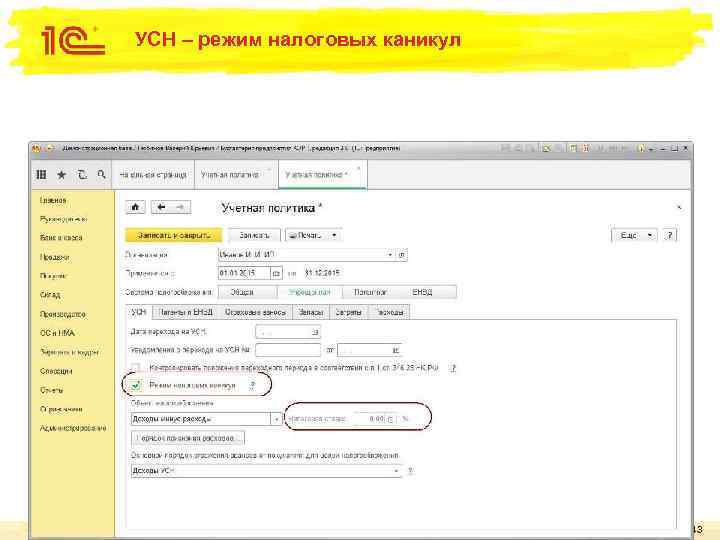Switch to the УСН tab

(139, 312)
